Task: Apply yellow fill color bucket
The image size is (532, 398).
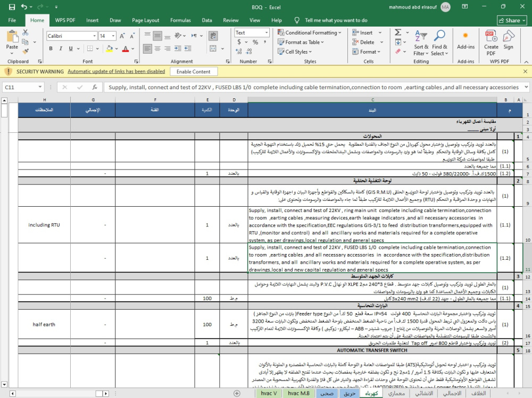Action: coord(109,48)
